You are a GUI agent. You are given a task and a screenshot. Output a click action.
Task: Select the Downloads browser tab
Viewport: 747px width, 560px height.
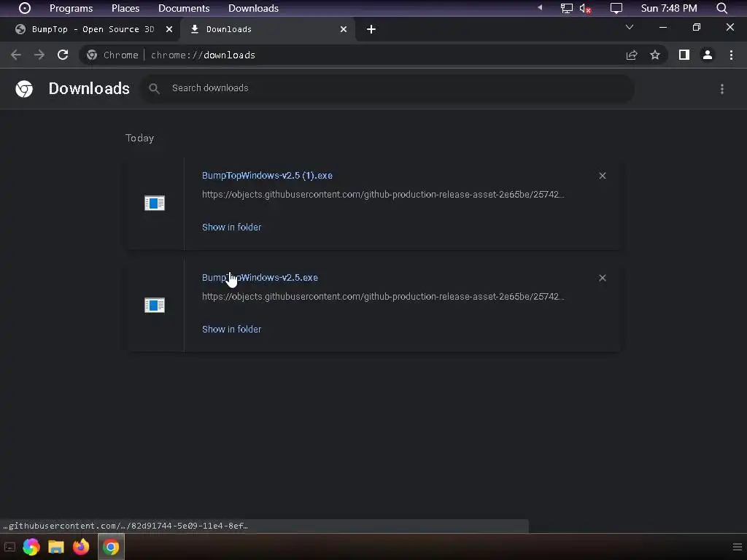268,29
